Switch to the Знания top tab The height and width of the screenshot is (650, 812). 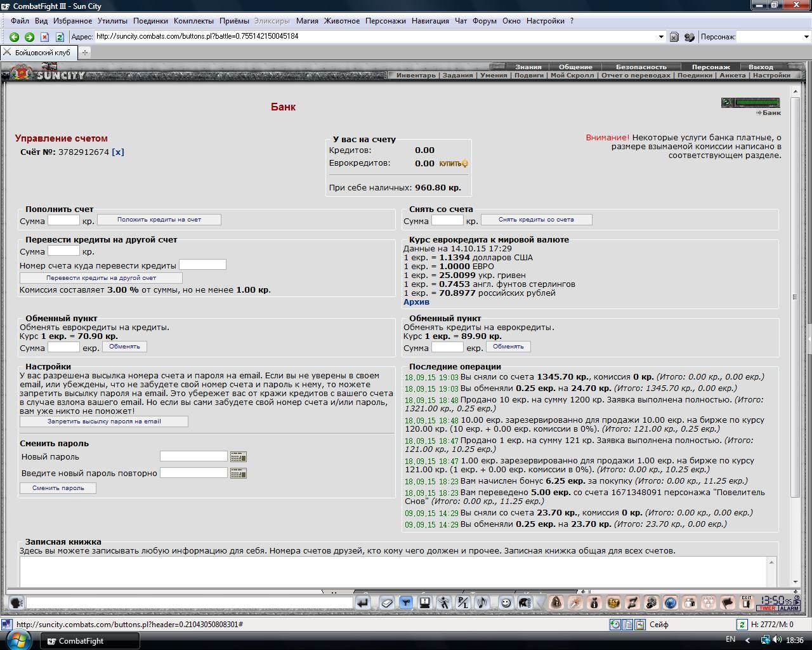pyautogui.click(x=528, y=67)
